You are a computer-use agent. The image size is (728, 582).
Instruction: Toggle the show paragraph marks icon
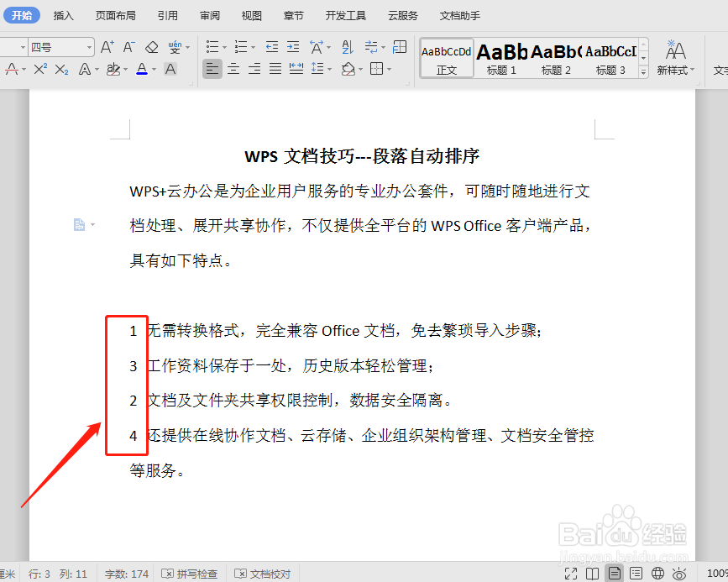click(371, 47)
